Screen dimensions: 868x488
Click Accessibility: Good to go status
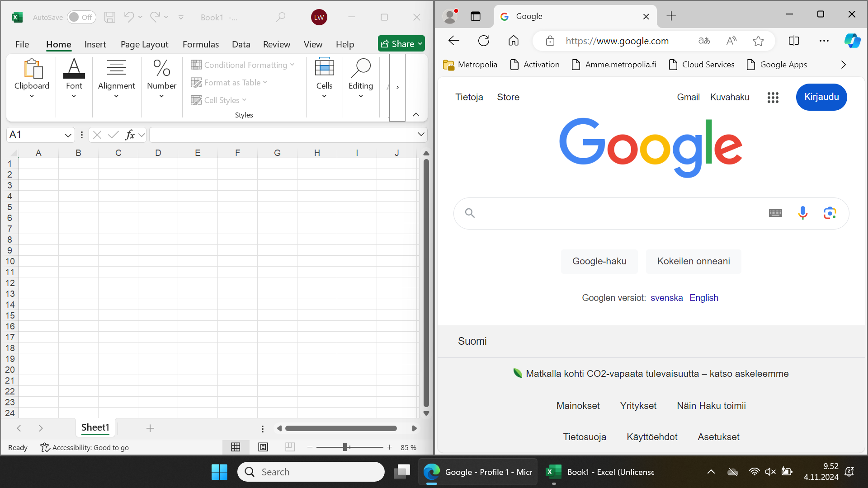click(x=85, y=447)
